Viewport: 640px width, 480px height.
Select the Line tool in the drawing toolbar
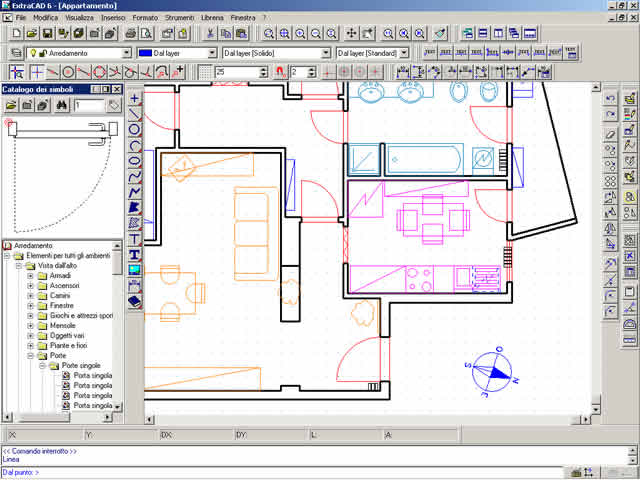(135, 114)
